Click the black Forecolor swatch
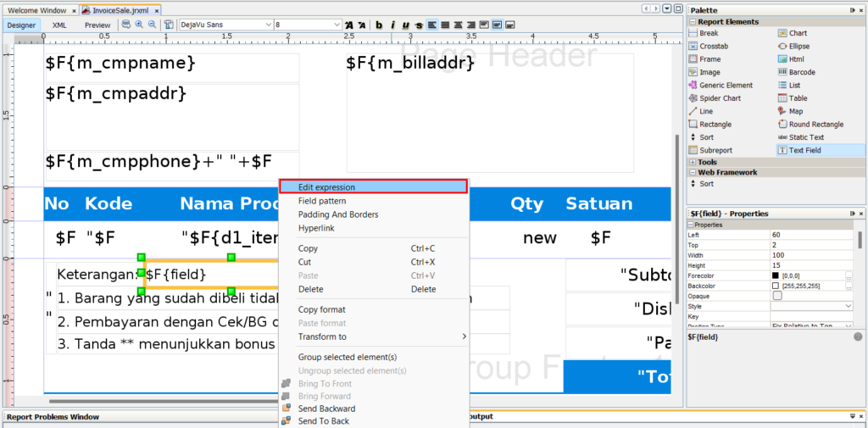The height and width of the screenshot is (428, 868). tap(776, 275)
